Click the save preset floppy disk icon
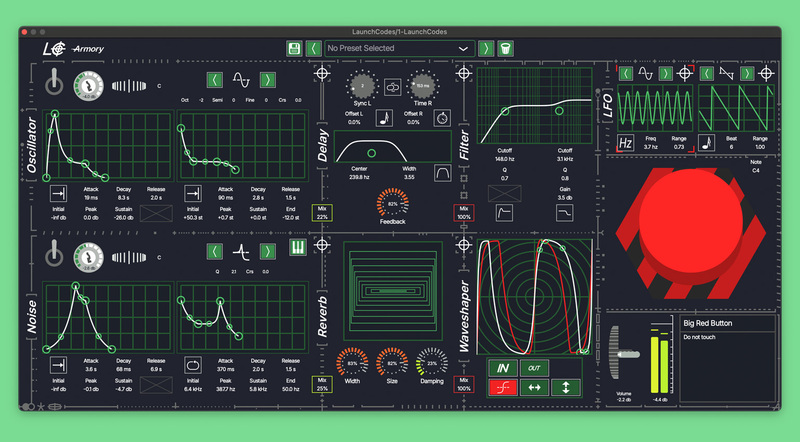 pos(294,48)
